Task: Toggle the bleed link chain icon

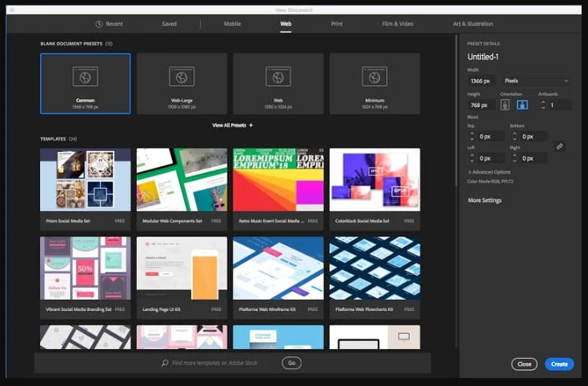Action: [x=559, y=146]
